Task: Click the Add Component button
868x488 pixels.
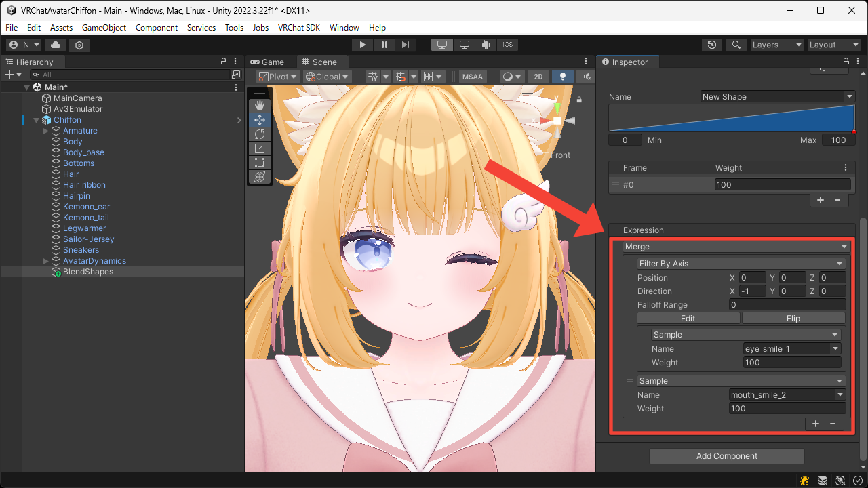Action: [726, 456]
